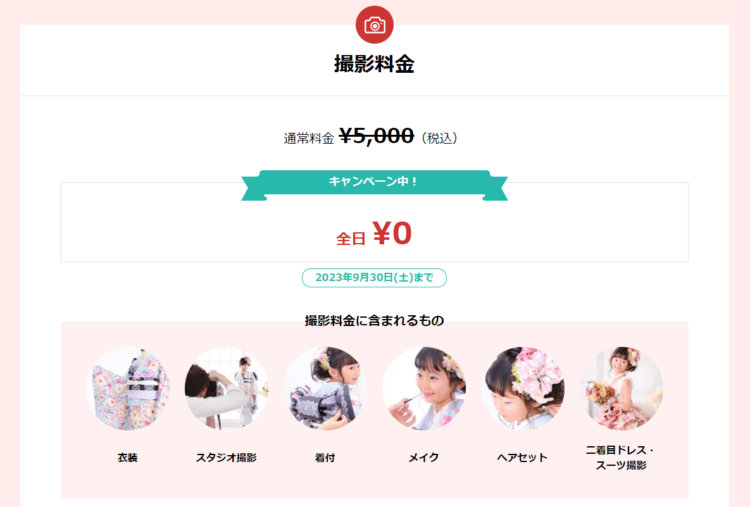Click the red camera icon

coord(375,25)
